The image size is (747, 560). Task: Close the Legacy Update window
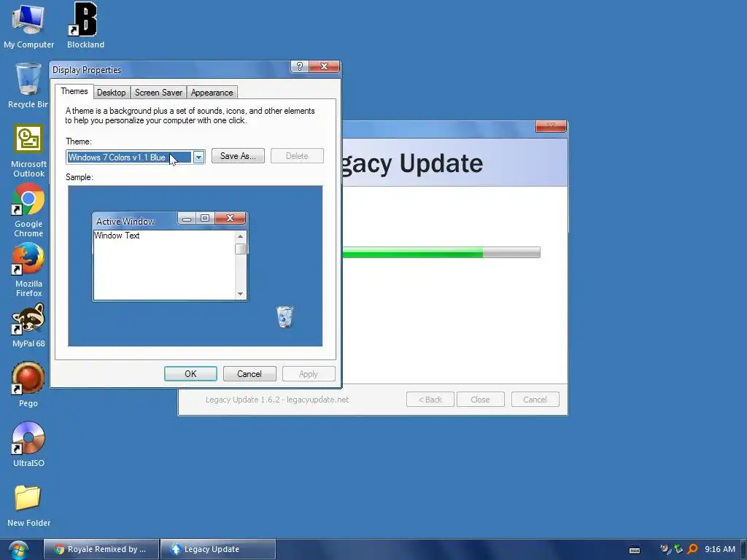pyautogui.click(x=551, y=125)
